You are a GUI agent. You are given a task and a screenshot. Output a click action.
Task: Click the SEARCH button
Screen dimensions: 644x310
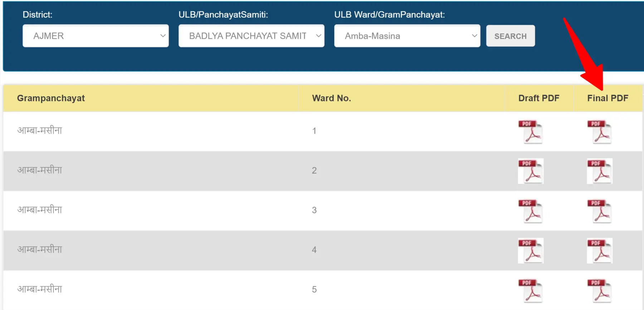pyautogui.click(x=511, y=36)
